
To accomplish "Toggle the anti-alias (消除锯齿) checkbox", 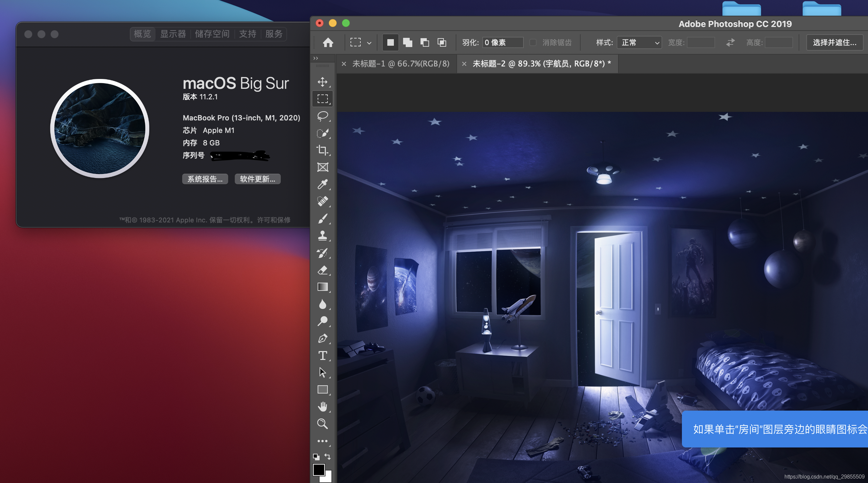I will point(533,42).
